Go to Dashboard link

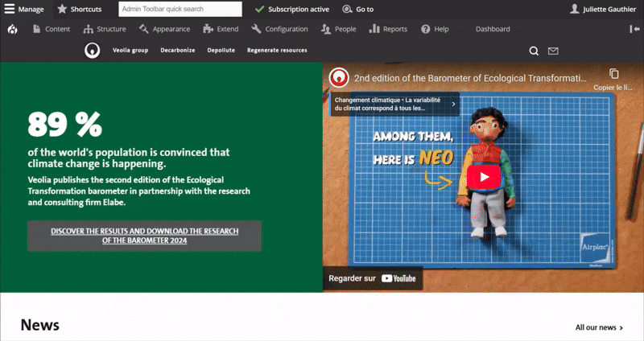pos(493,29)
